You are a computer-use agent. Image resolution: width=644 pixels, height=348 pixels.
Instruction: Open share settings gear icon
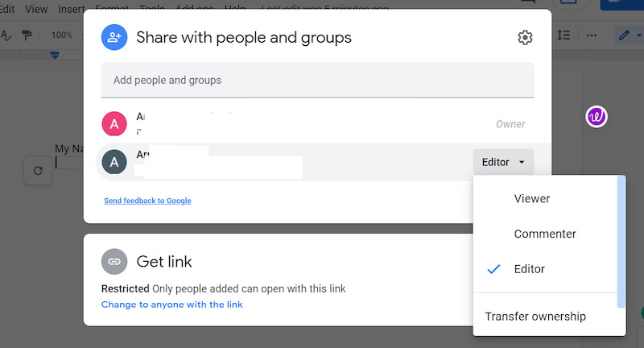click(525, 37)
